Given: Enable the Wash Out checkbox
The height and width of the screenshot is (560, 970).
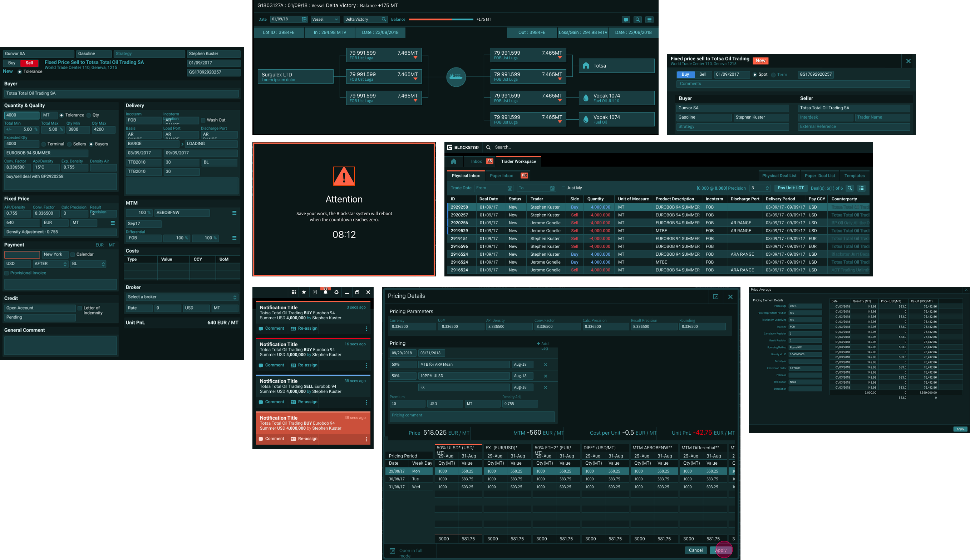Looking at the screenshot, I should tap(203, 120).
